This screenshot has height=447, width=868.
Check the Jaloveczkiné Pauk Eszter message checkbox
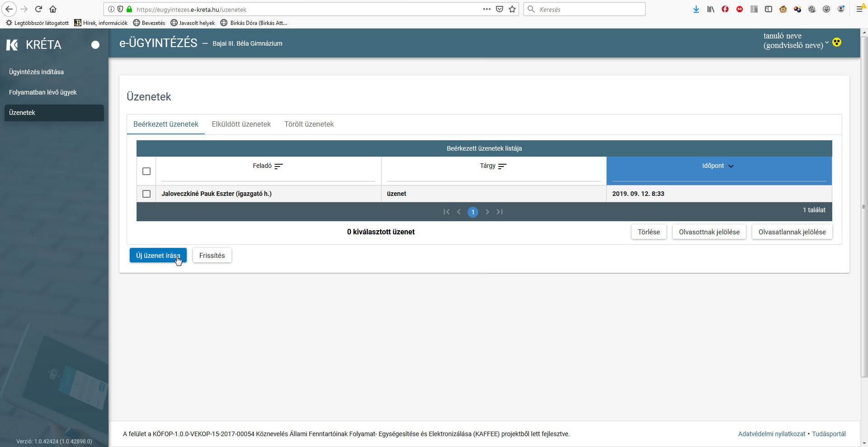point(146,194)
